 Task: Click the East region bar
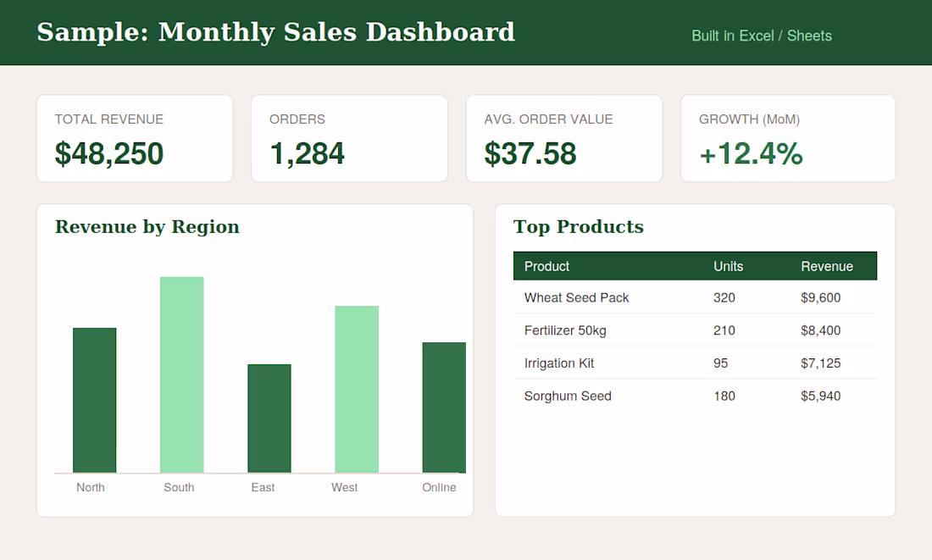point(269,419)
